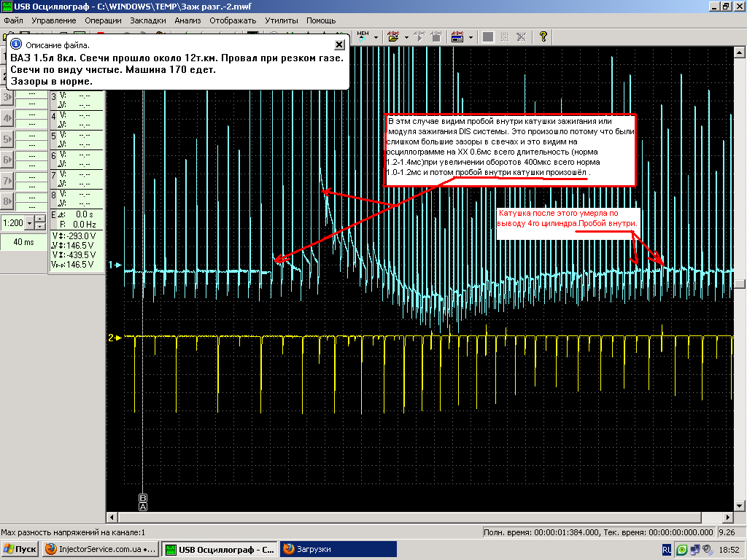This screenshot has width=747, height=560.
Task: Click the dotted grid toolbar icon
Action: pos(505,36)
